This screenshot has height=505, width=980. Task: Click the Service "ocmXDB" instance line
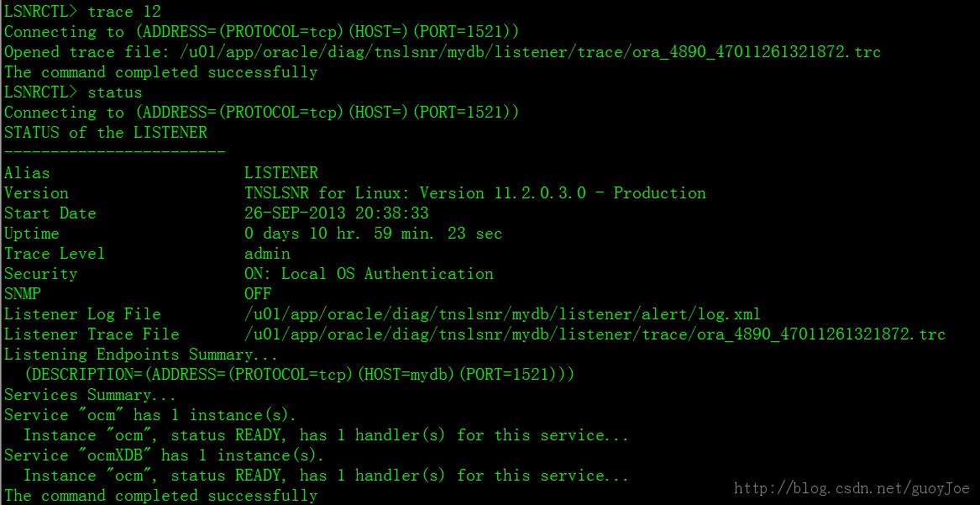point(165,455)
